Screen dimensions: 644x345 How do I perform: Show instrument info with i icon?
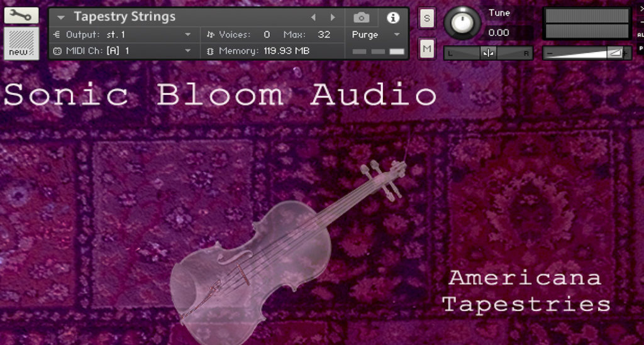click(x=393, y=18)
